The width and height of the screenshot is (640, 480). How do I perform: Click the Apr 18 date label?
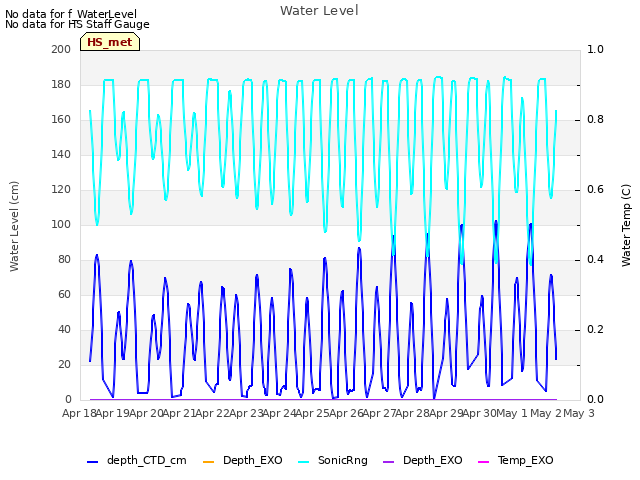tap(79, 413)
